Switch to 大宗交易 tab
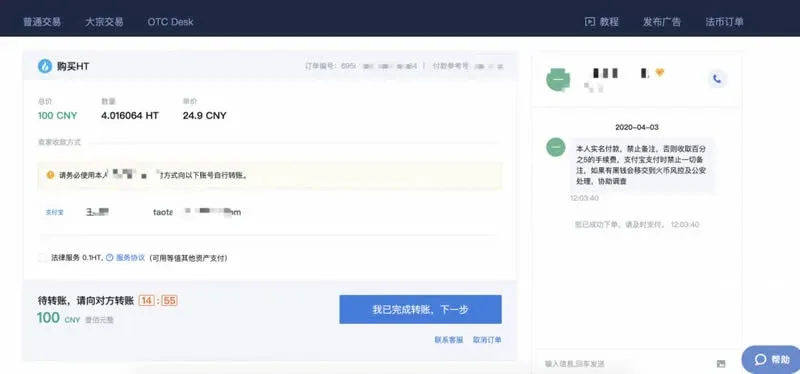 (104, 22)
